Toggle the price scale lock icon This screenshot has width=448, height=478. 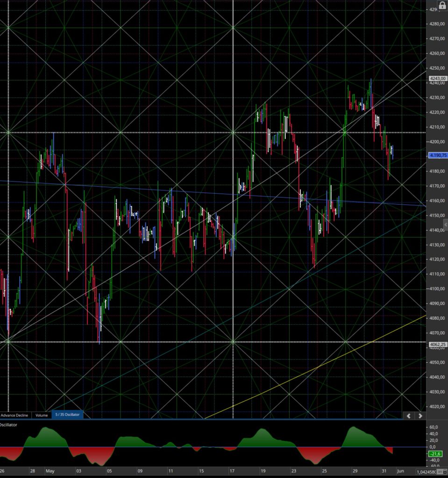click(x=442, y=5)
